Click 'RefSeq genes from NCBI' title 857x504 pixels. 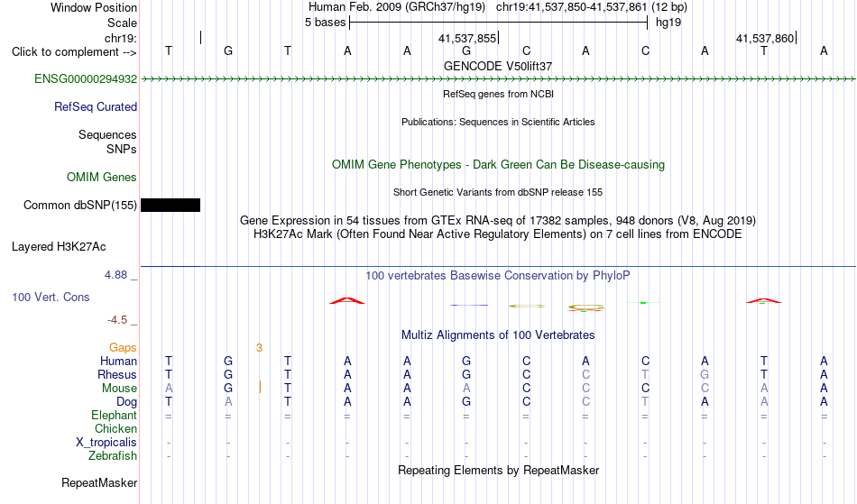pyautogui.click(x=498, y=94)
